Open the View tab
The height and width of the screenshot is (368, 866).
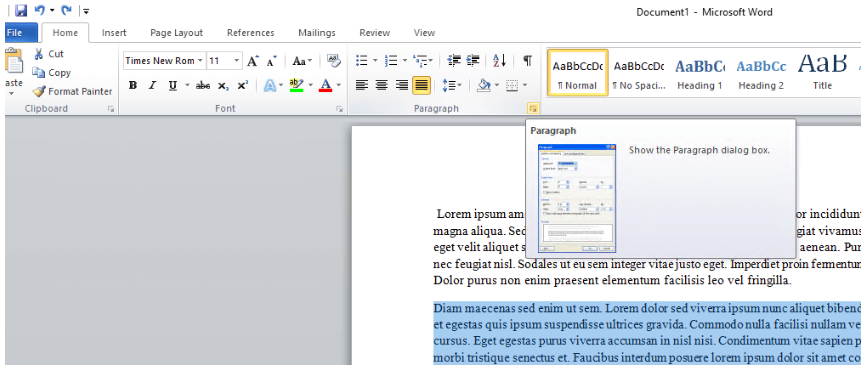pos(424,33)
